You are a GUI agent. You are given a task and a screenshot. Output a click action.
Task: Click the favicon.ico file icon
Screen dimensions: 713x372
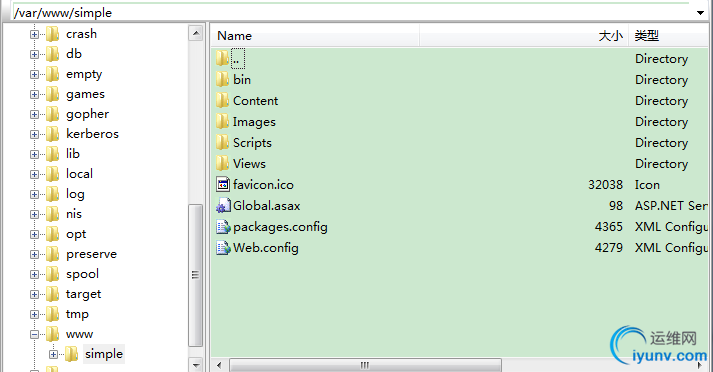223,185
